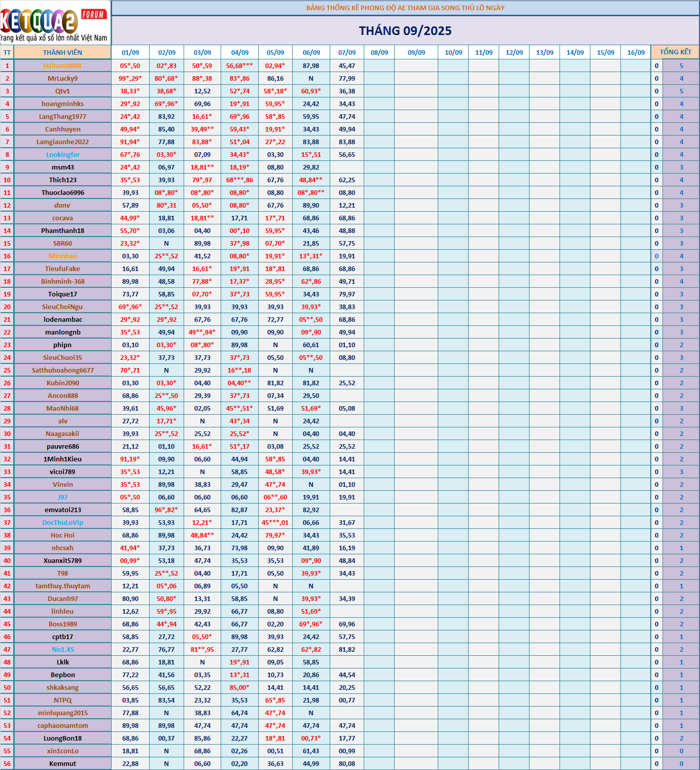Click member name Thuoclao6996

click(62, 192)
